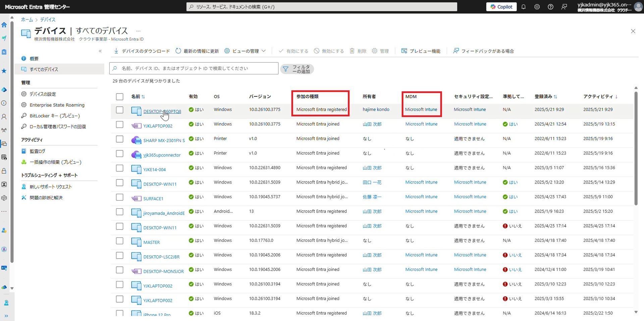Click フィードバックがある場合 in the toolbar
The width and height of the screenshot is (644, 321).
483,51
